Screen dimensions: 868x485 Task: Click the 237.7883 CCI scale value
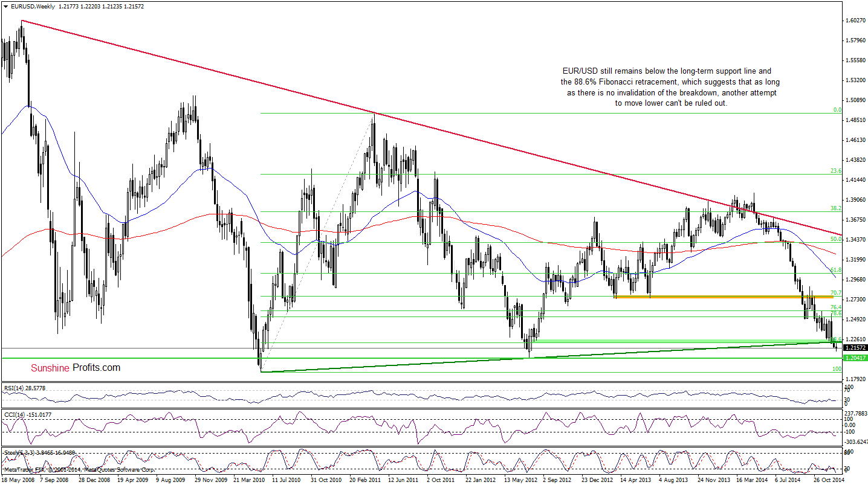coord(855,413)
